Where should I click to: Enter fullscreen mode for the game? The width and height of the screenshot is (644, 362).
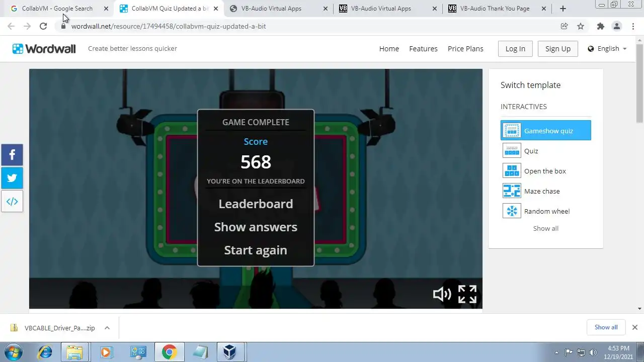[x=467, y=294]
